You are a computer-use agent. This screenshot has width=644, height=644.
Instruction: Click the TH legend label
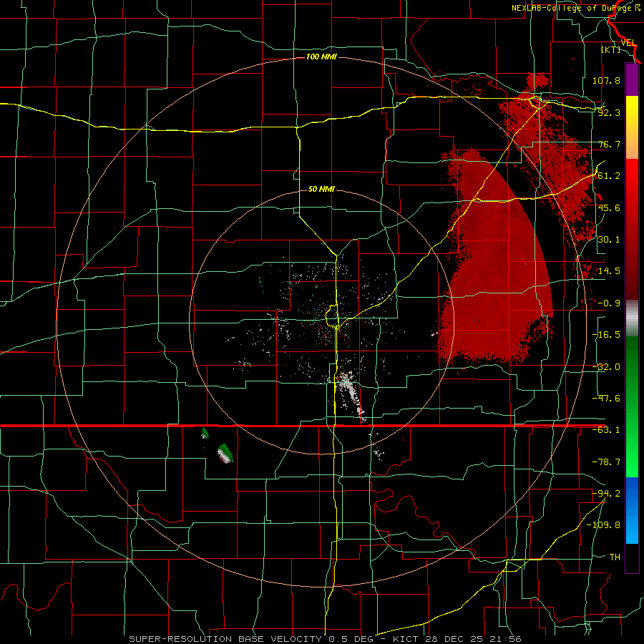coord(615,557)
